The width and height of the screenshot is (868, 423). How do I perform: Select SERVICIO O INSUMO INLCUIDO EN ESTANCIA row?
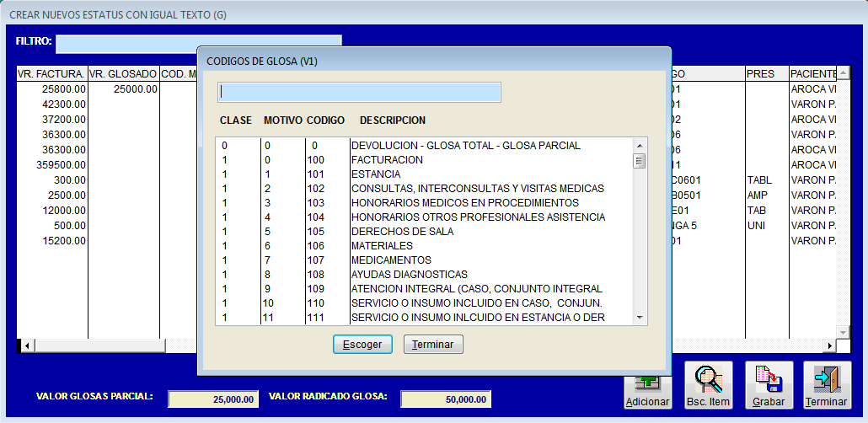click(x=425, y=317)
